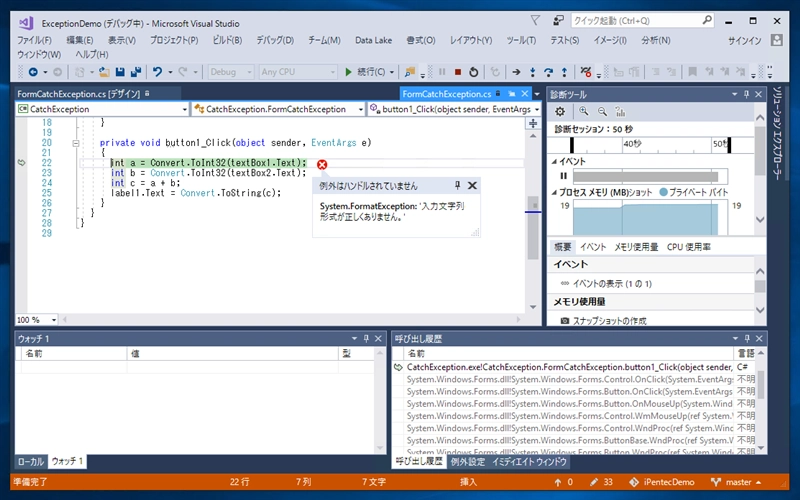Switch to the イミディエイト ウィンドウ tab
This screenshot has height=500, width=800.
pos(529,462)
